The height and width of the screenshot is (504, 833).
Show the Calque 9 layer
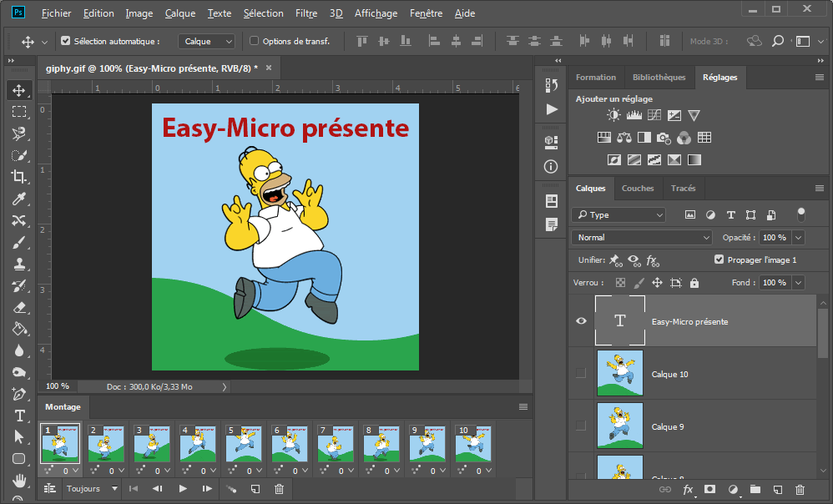(581, 426)
